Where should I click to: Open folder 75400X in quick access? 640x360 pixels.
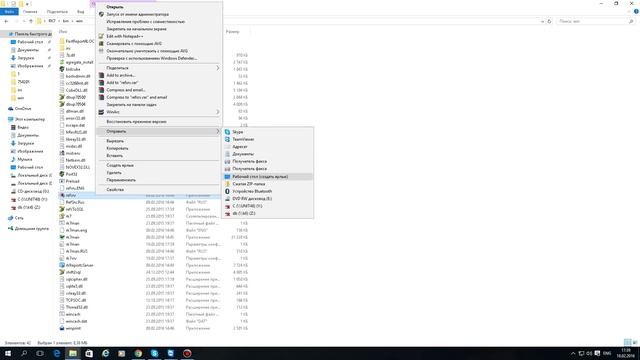23,82
